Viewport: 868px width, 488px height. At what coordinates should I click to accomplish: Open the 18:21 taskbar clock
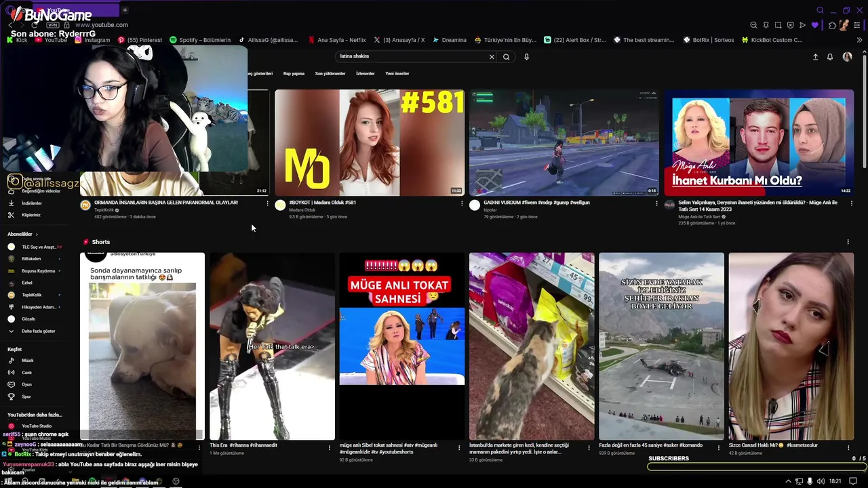tap(835, 481)
